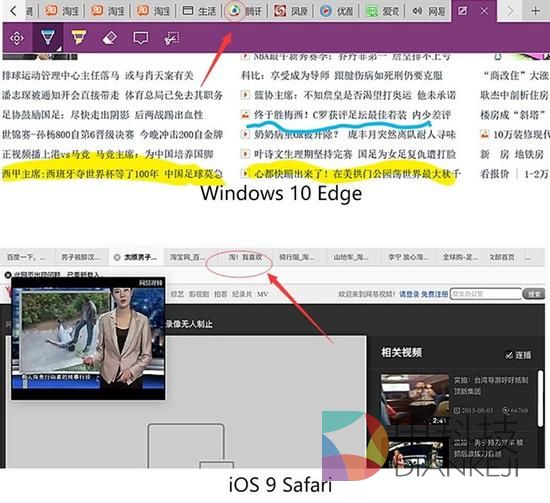Open the 拍客 video category
550x503 pixels.
point(220,294)
